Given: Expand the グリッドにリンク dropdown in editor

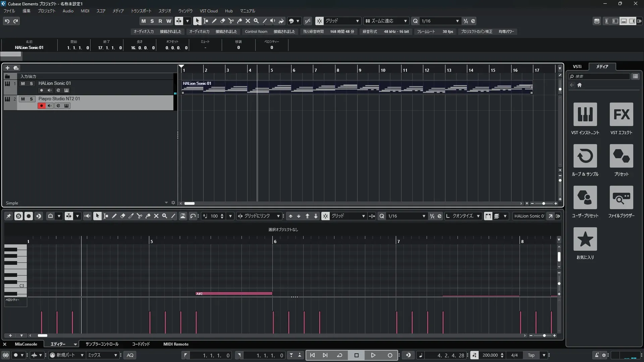Looking at the screenshot, I should pyautogui.click(x=278, y=216).
